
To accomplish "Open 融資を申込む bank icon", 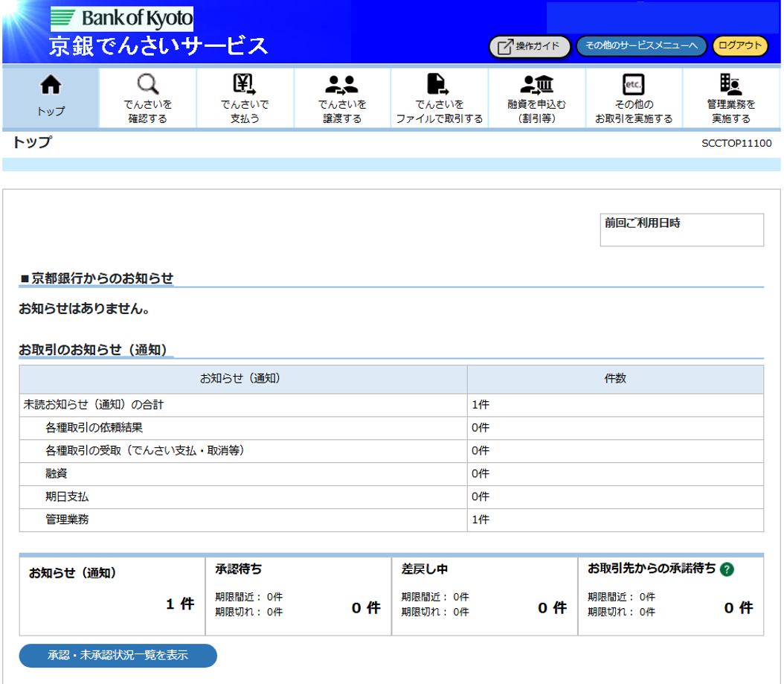I will pos(536,83).
